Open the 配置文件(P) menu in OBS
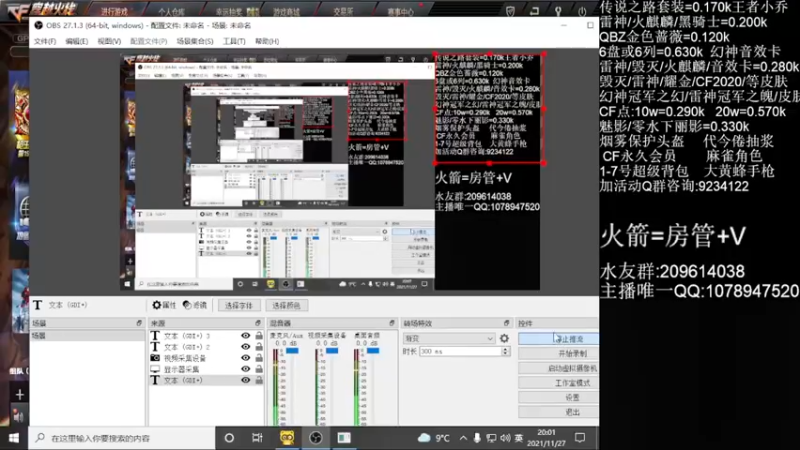This screenshot has width=800, height=450. [148, 41]
